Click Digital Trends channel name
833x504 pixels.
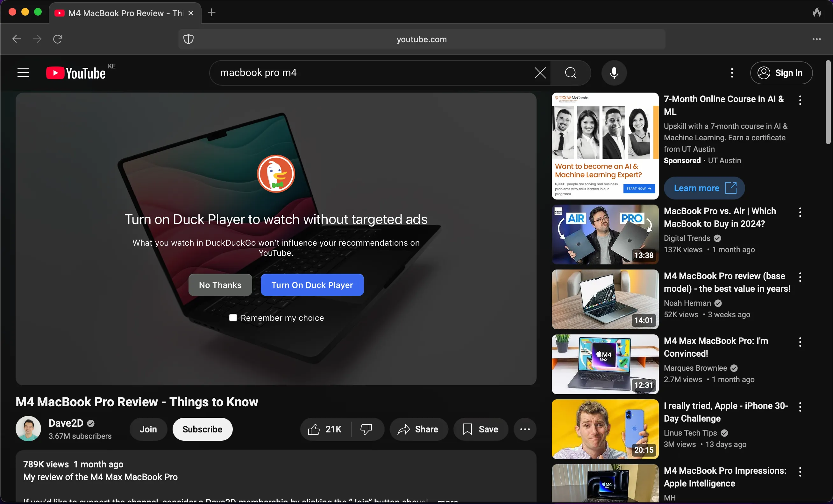pos(687,238)
